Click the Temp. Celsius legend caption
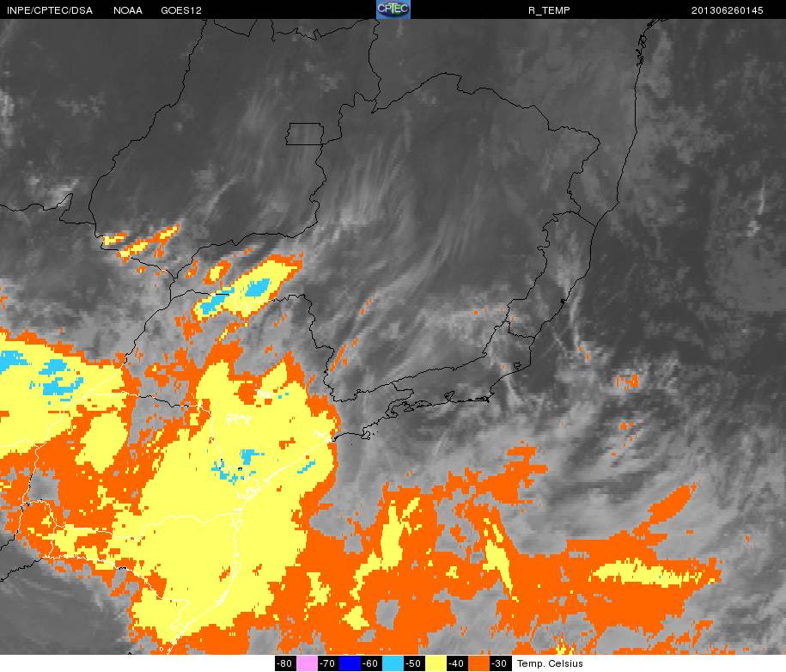This screenshot has width=786, height=672. click(550, 663)
